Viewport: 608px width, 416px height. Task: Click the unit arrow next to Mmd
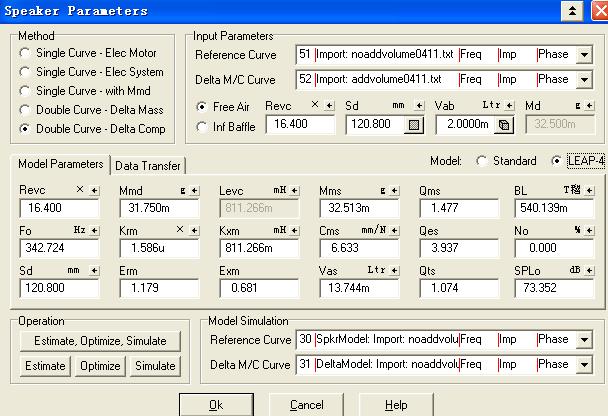tap(194, 190)
